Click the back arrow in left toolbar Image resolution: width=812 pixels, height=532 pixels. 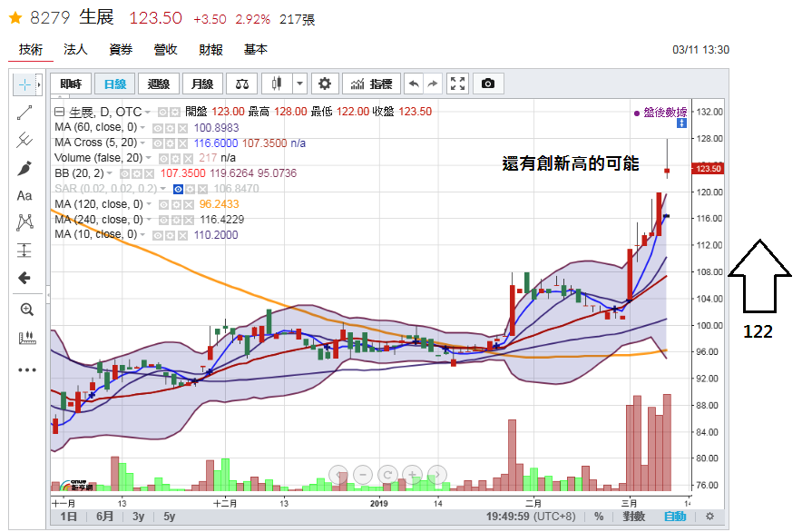point(24,278)
